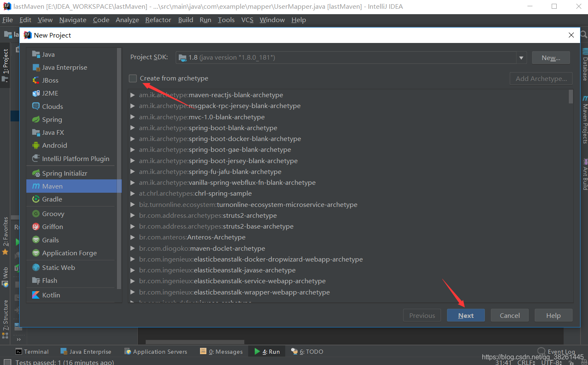Open the Ant Build side tab

point(585,174)
